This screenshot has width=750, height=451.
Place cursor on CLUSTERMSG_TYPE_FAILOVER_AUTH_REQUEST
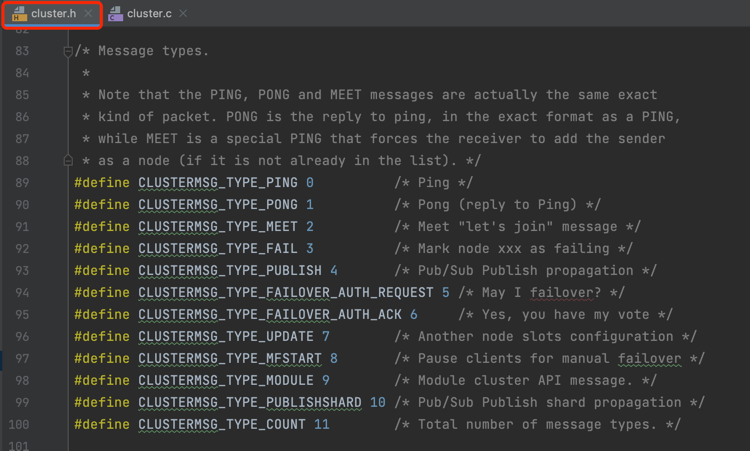pyautogui.click(x=286, y=293)
